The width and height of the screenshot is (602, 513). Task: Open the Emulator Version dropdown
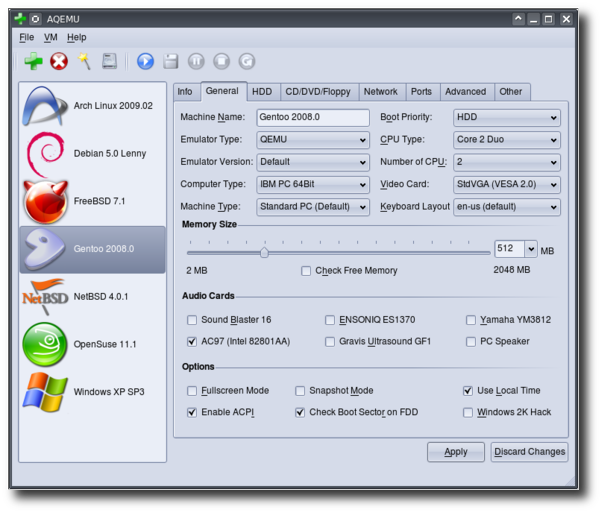(313, 162)
